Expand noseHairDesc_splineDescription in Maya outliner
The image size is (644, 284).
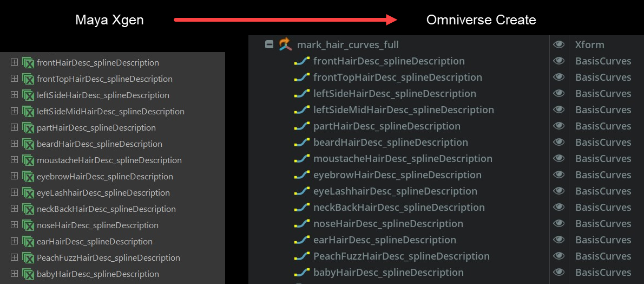[14, 225]
